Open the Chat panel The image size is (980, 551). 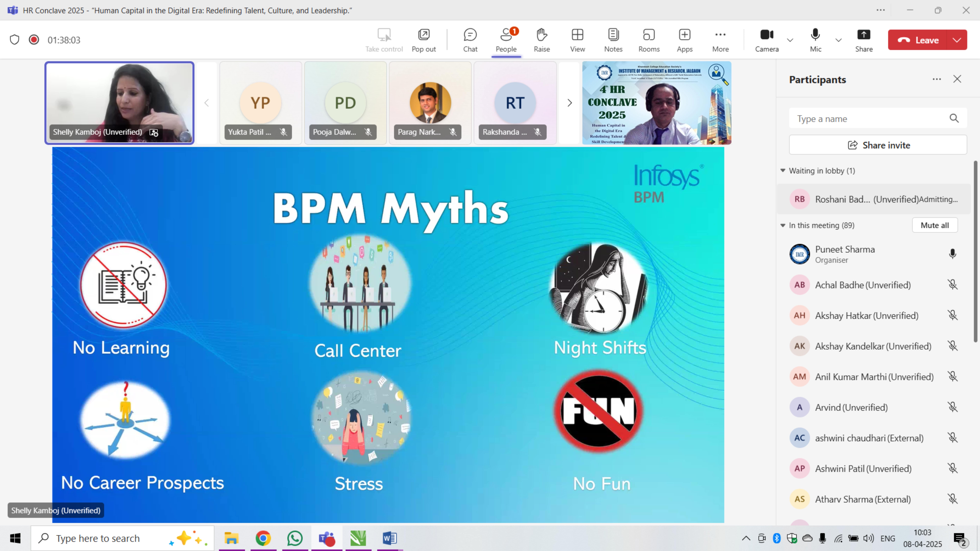pos(470,40)
